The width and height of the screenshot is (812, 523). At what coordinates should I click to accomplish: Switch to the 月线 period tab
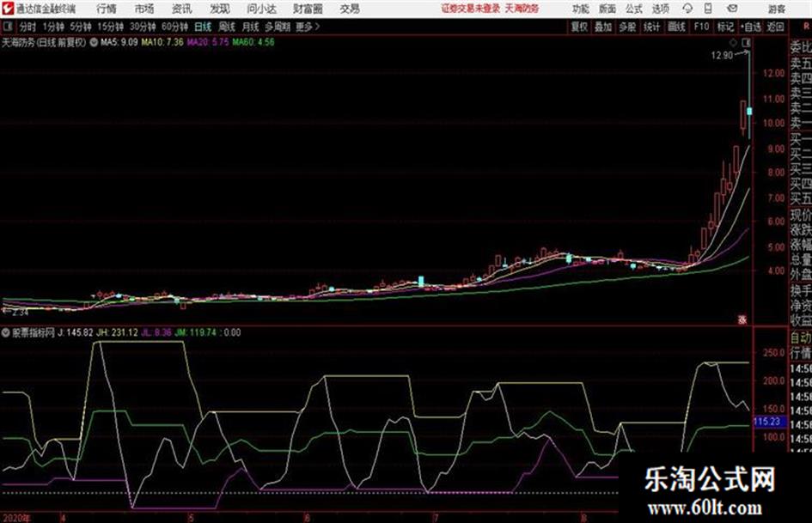click(x=250, y=27)
